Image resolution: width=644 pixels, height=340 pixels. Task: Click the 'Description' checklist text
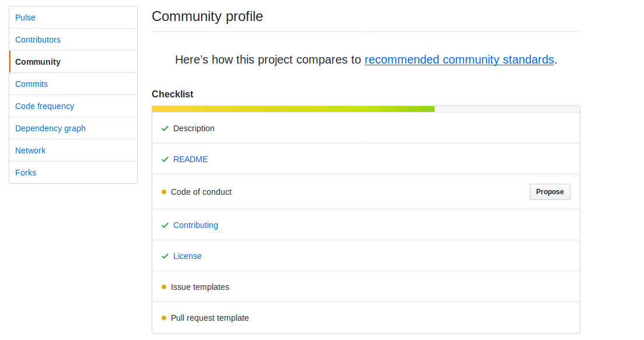(194, 128)
